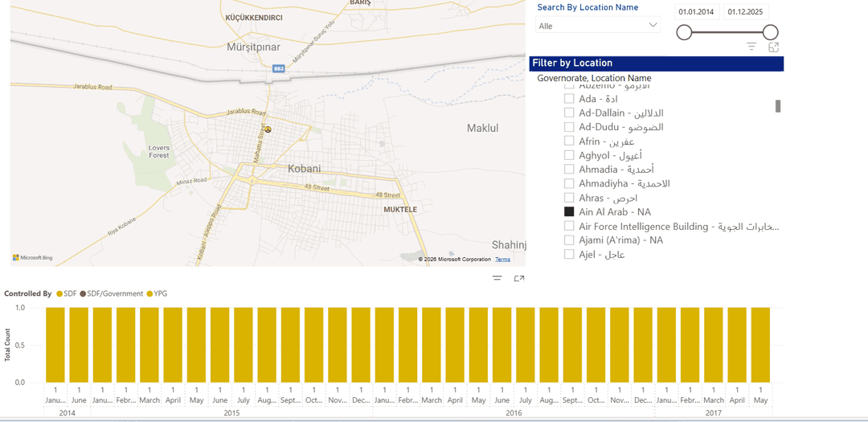Click the filter icon above the bar chart

tap(497, 278)
